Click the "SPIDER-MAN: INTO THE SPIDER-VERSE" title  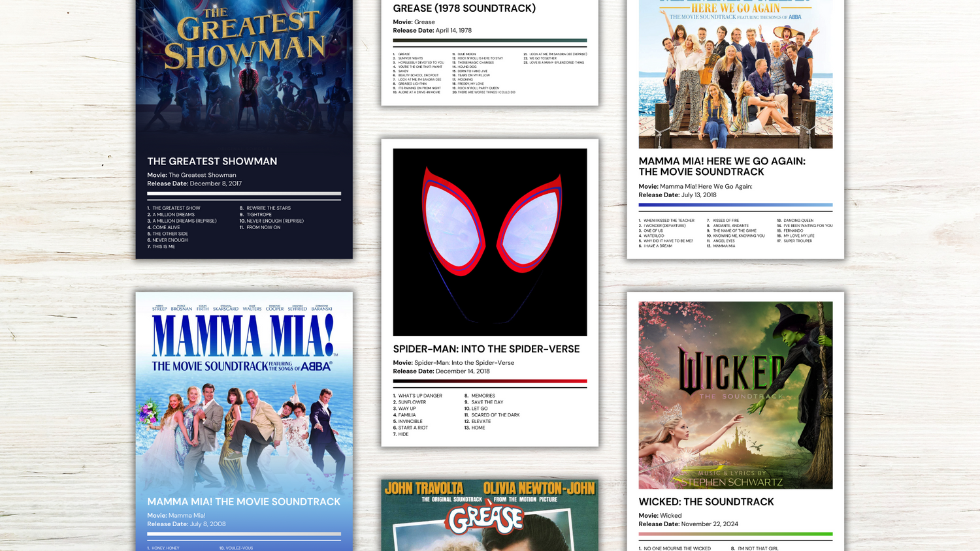coord(486,349)
